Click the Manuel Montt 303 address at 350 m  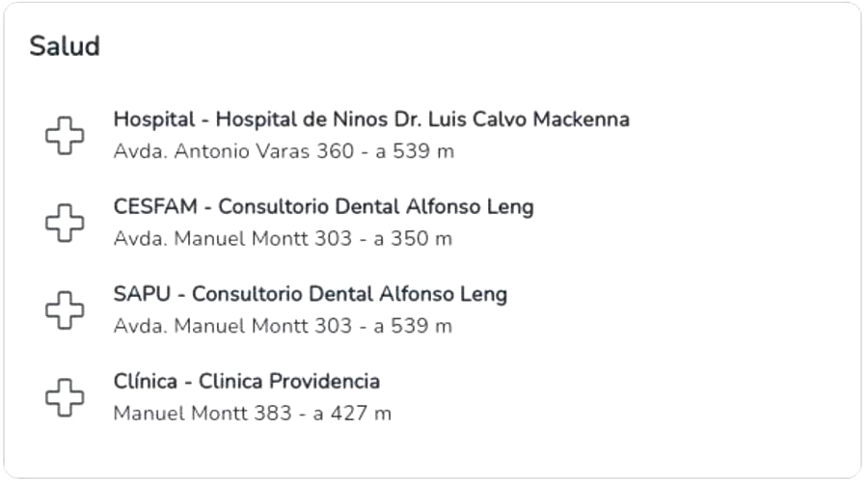pos(283,238)
